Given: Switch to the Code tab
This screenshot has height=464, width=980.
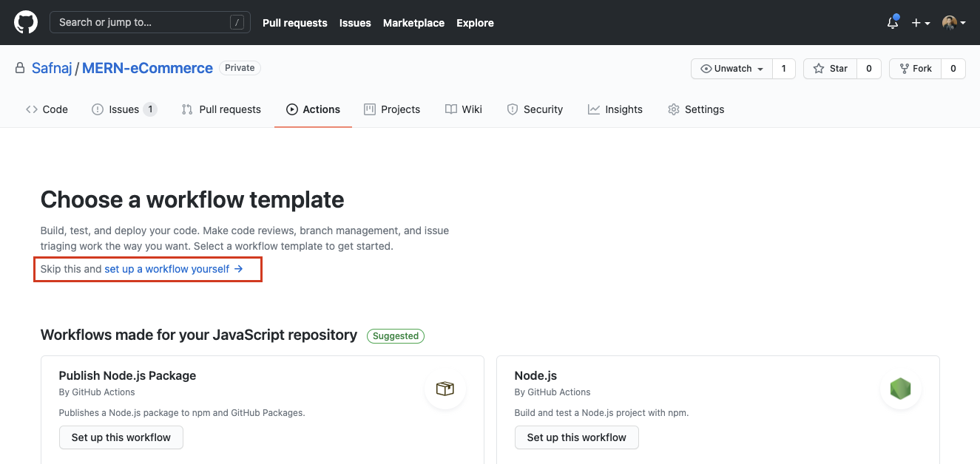Looking at the screenshot, I should (47, 109).
